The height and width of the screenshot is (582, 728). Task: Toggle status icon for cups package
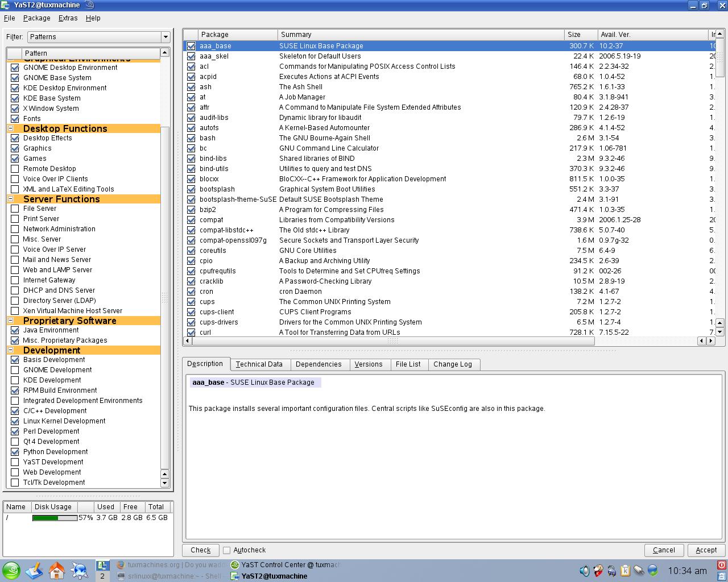[191, 302]
